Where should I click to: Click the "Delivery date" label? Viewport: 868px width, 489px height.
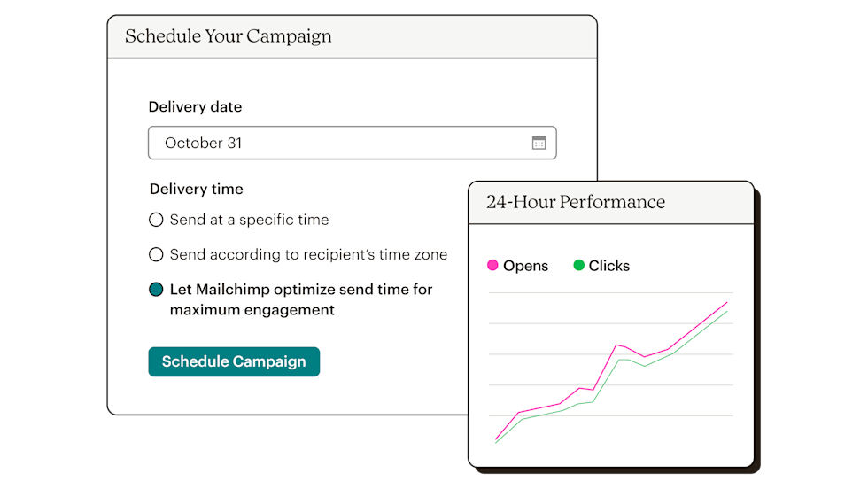tap(195, 107)
